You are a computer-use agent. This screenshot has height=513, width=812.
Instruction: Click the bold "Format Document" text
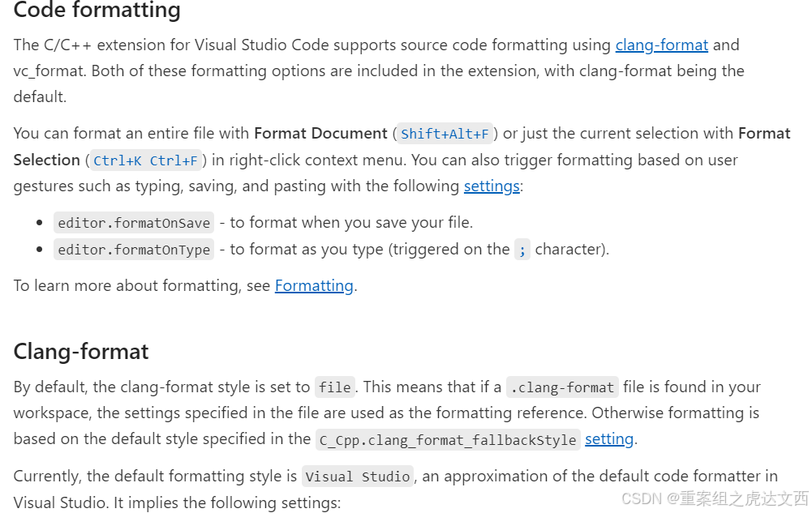point(320,134)
